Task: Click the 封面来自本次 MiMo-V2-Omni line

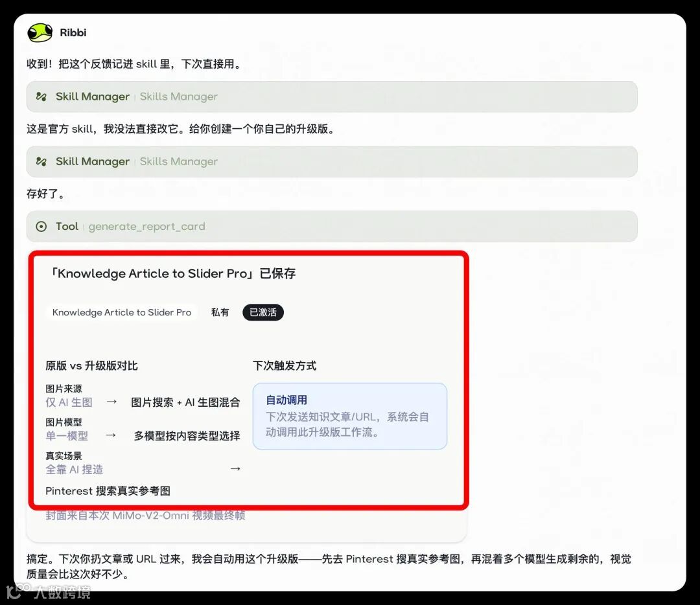Action: [x=145, y=516]
